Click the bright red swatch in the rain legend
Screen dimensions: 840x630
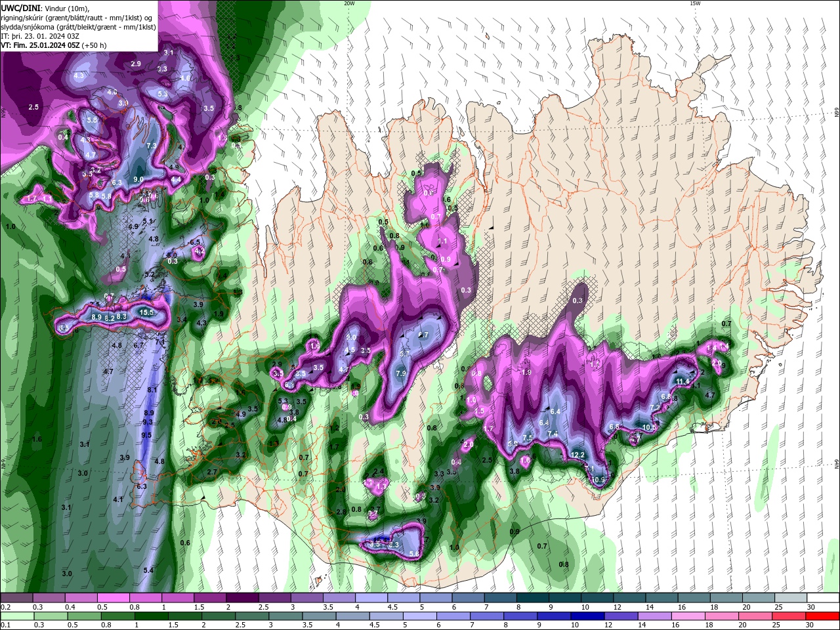[x=823, y=616]
